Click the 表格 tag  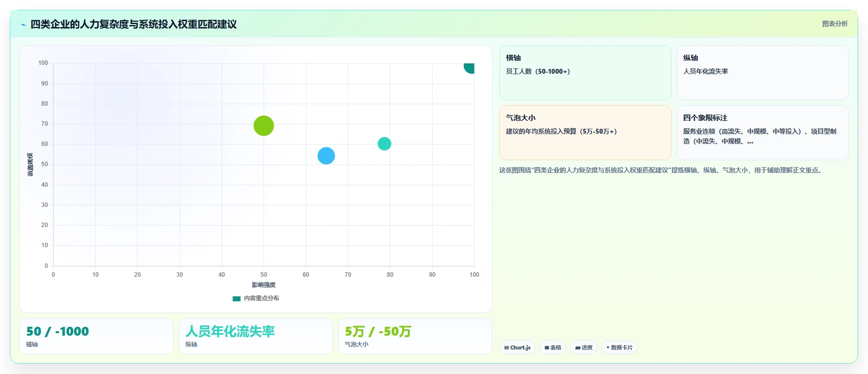coord(553,347)
